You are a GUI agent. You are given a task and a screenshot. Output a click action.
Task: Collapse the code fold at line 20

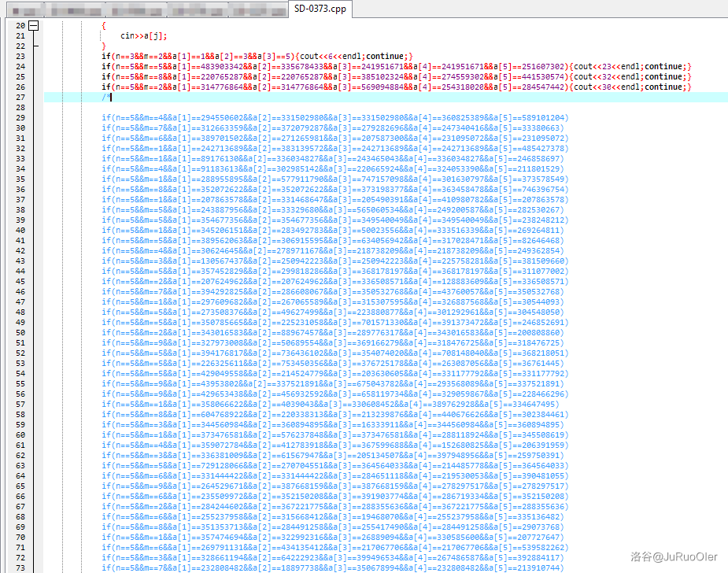[x=33, y=25]
